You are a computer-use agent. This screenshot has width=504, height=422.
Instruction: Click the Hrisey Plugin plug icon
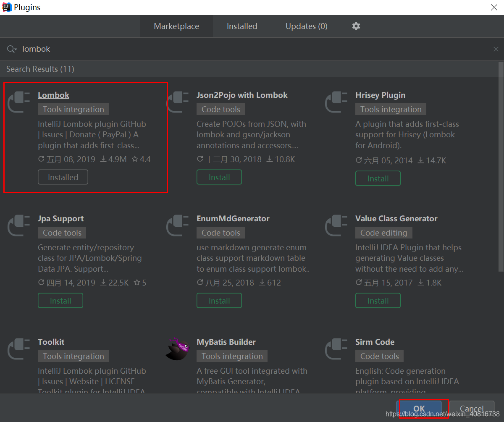337,102
